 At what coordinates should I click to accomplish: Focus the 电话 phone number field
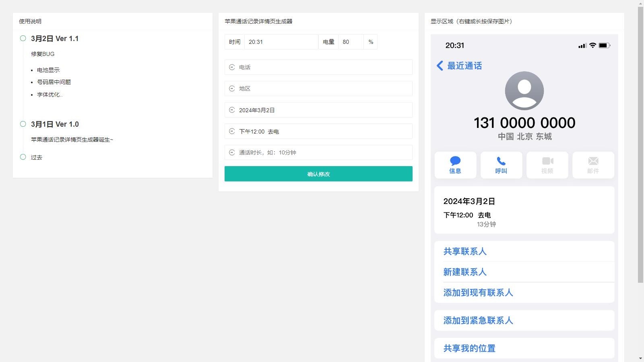point(318,67)
